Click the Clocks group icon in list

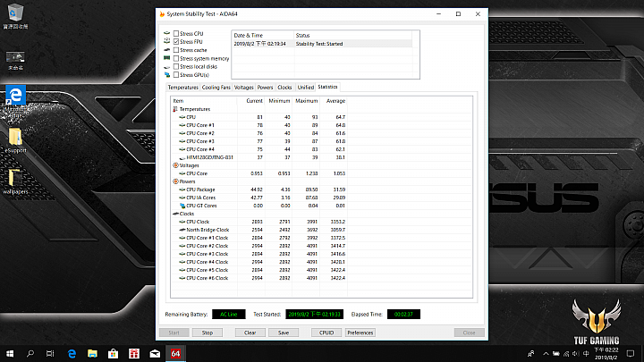pyautogui.click(x=175, y=214)
